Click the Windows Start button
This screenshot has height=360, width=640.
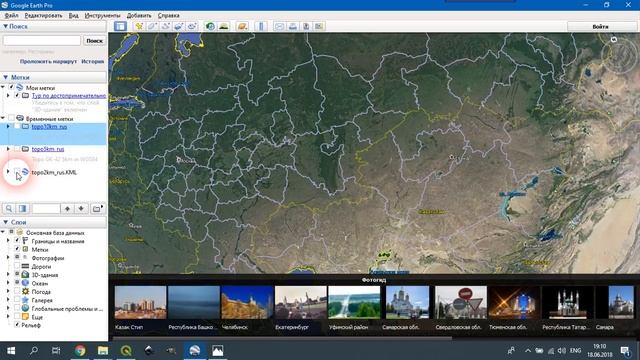click(x=11, y=350)
